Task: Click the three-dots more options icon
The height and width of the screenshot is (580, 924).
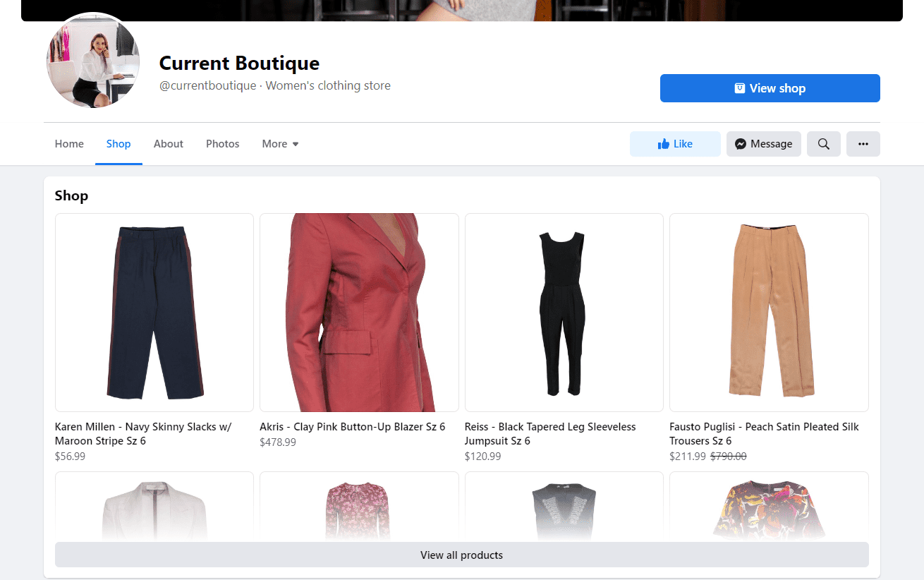Action: [x=863, y=144]
